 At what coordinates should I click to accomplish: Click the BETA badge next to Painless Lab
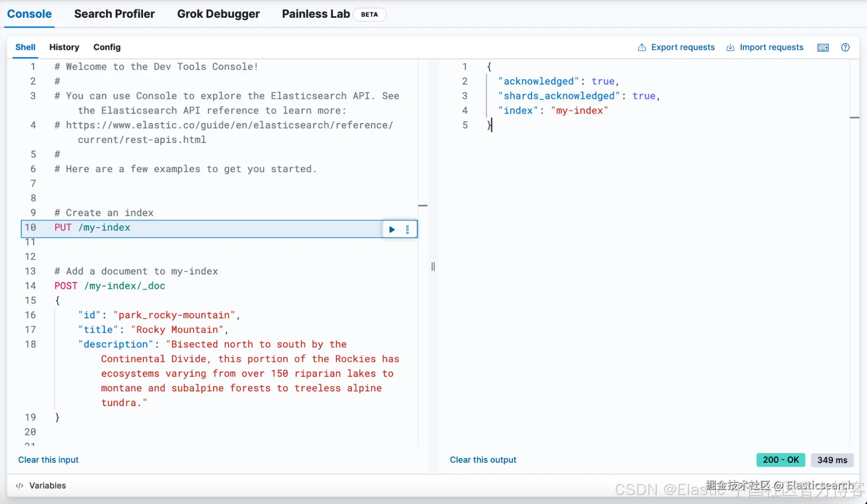(369, 14)
